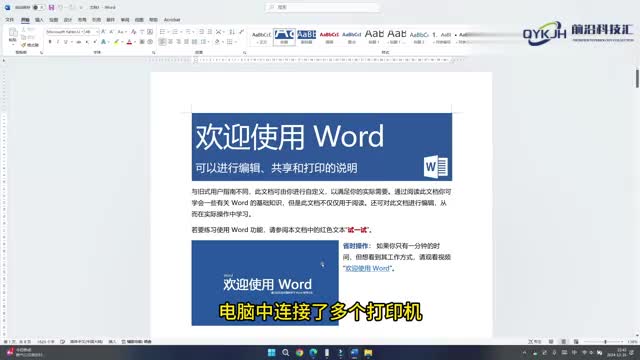
Task: Switch to the Design ribbon tab
Action: (x=68, y=20)
